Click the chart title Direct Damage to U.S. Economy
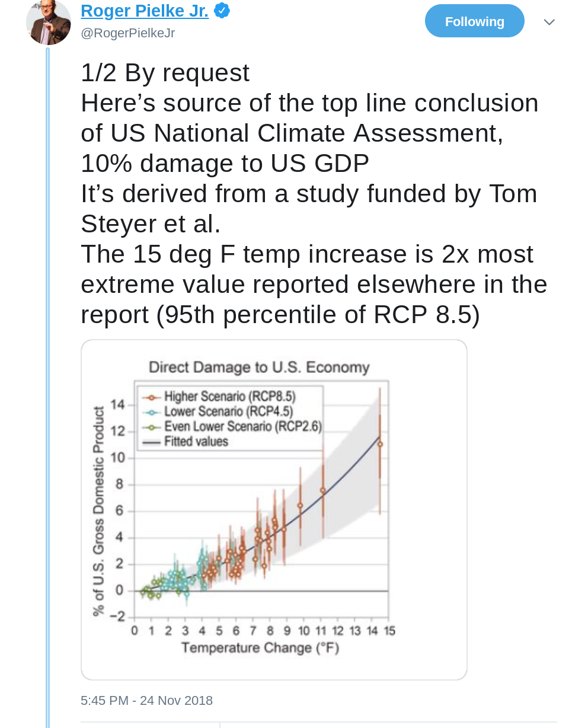Image resolution: width=588 pixels, height=728 pixels. [x=259, y=368]
